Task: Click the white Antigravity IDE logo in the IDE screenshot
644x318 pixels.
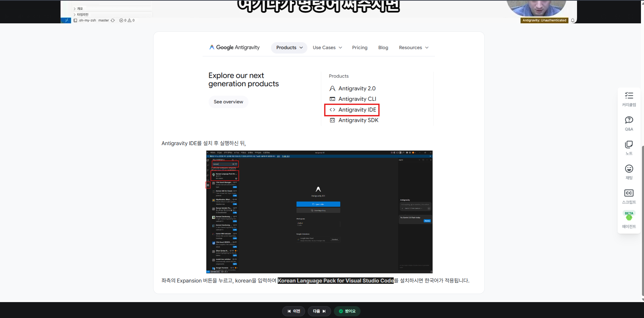Action: (318, 189)
